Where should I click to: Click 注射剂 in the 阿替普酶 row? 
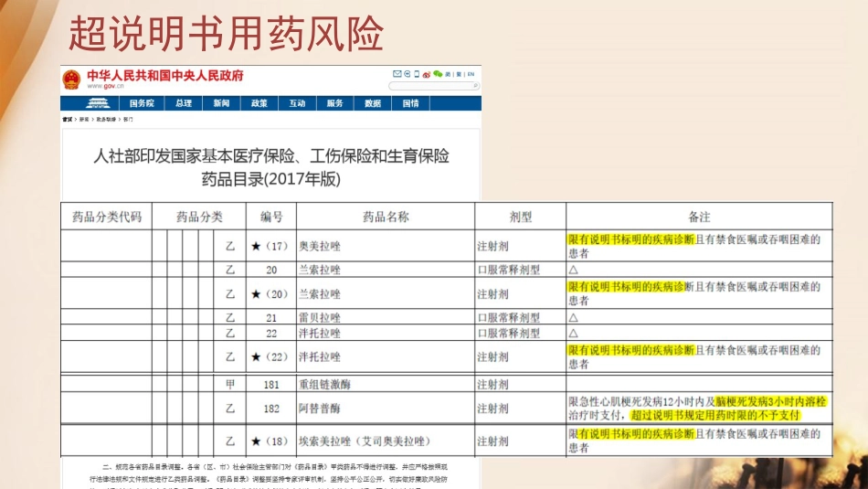(x=492, y=409)
